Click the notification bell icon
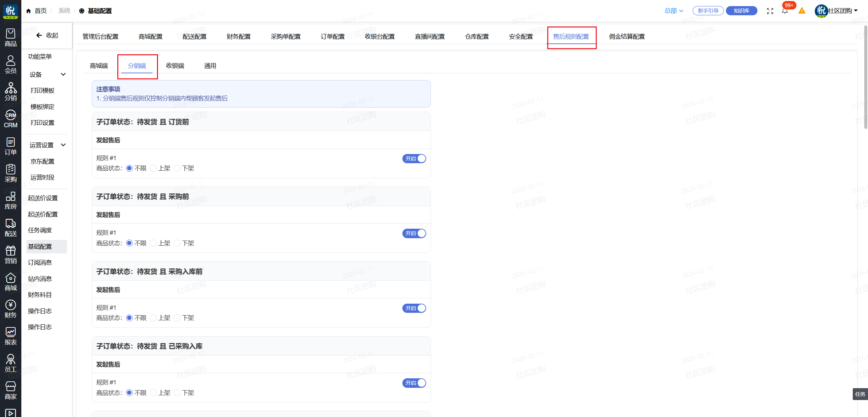Screen dimensions: 868x417 785,11
